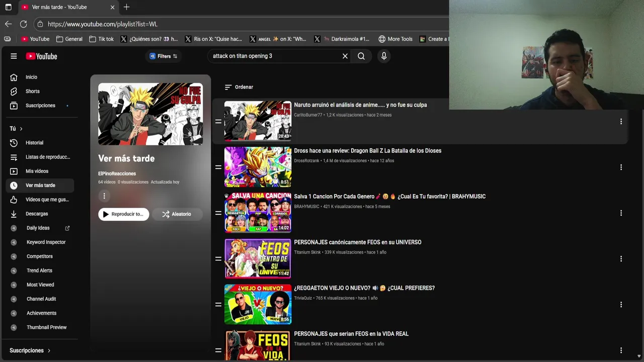Click the search magnifier button
This screenshot has width=644, height=362.
(361, 56)
